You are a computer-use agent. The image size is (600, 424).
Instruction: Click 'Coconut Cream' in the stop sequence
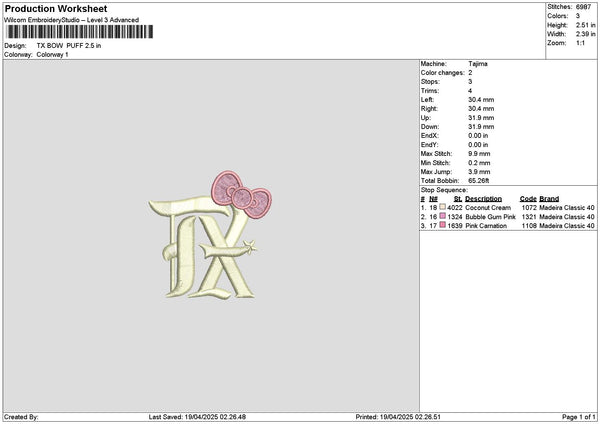pos(488,208)
